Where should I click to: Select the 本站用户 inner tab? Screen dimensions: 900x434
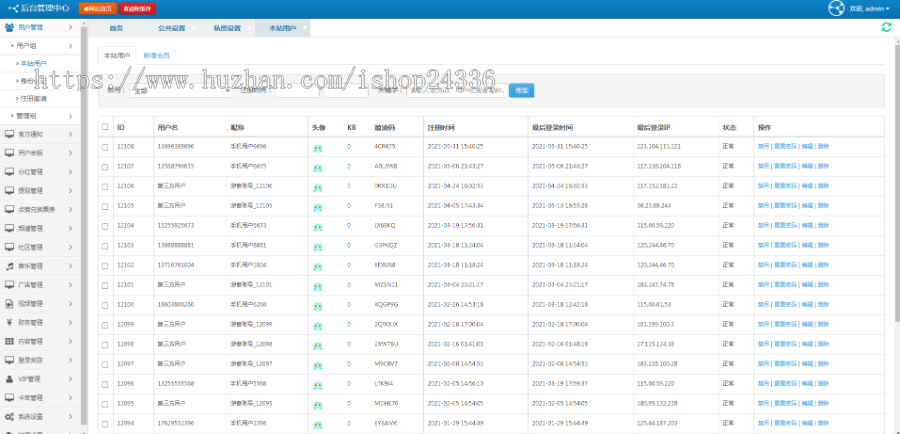click(x=117, y=56)
